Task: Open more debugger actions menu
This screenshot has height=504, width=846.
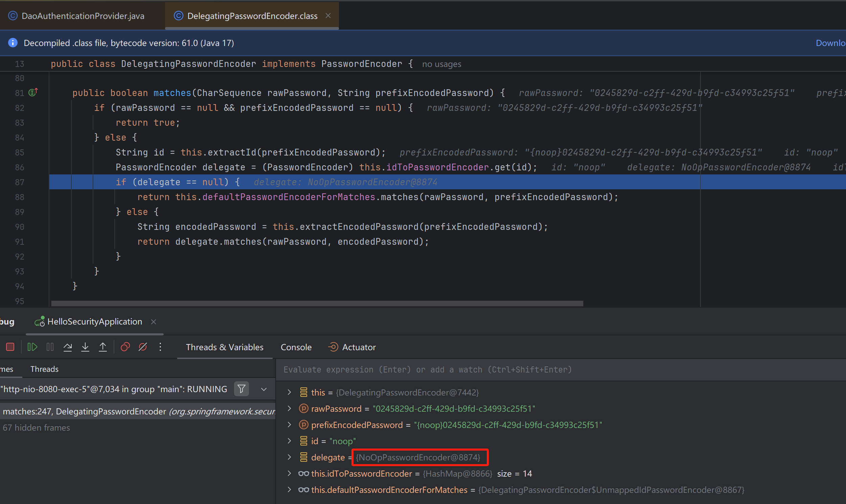Action: 160,347
